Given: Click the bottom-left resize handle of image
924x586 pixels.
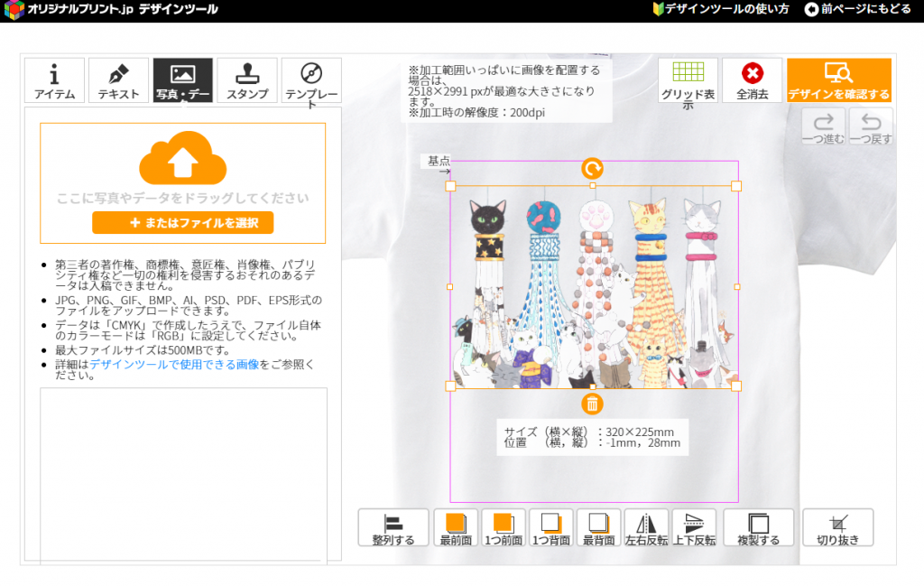Looking at the screenshot, I should point(450,386).
